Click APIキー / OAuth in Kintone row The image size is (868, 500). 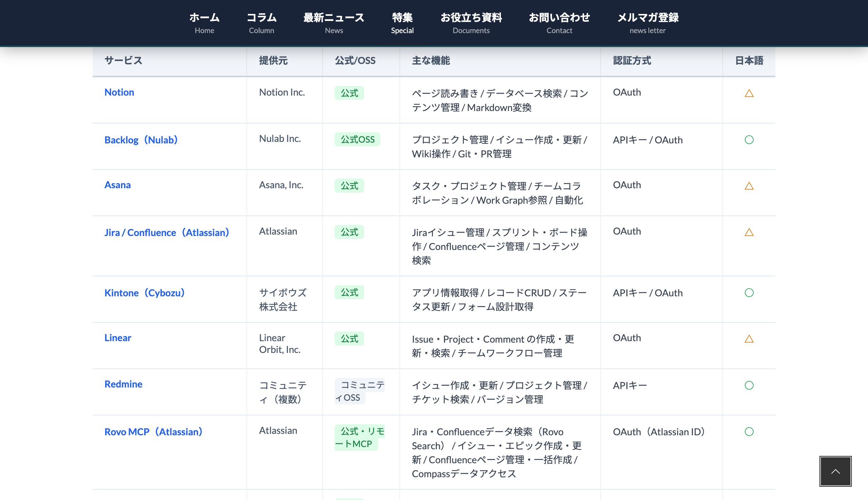[648, 293]
